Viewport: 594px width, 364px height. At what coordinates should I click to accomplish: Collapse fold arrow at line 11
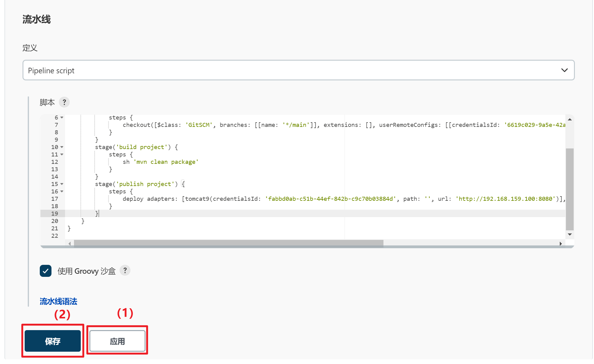pyautogui.click(x=62, y=155)
